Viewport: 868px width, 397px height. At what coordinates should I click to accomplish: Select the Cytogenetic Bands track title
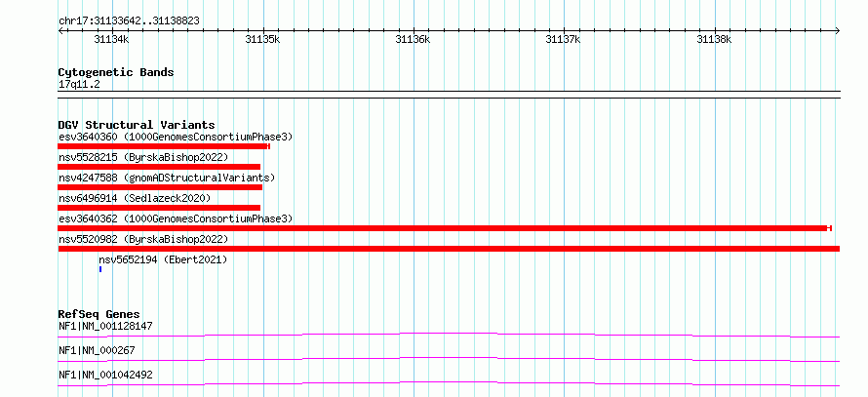tap(116, 72)
